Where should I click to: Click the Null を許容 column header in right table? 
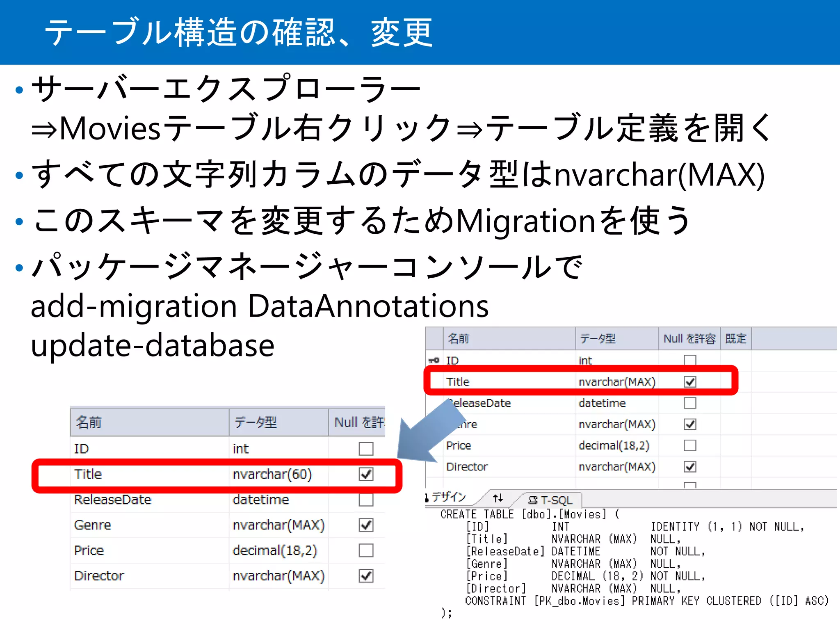[x=689, y=339]
